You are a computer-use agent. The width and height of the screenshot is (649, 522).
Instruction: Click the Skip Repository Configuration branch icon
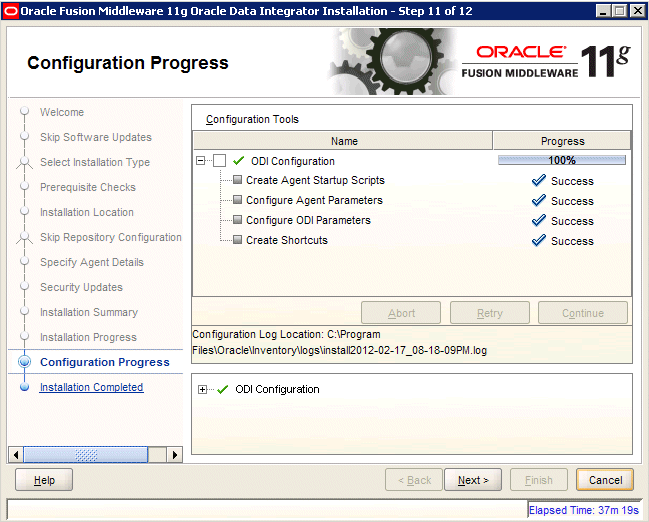point(24,238)
